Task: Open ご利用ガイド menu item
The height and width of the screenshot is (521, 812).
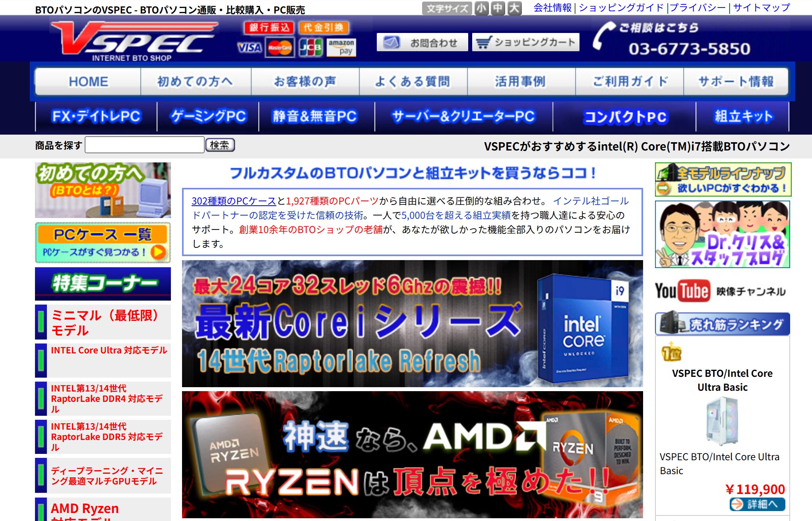Action: click(x=629, y=81)
